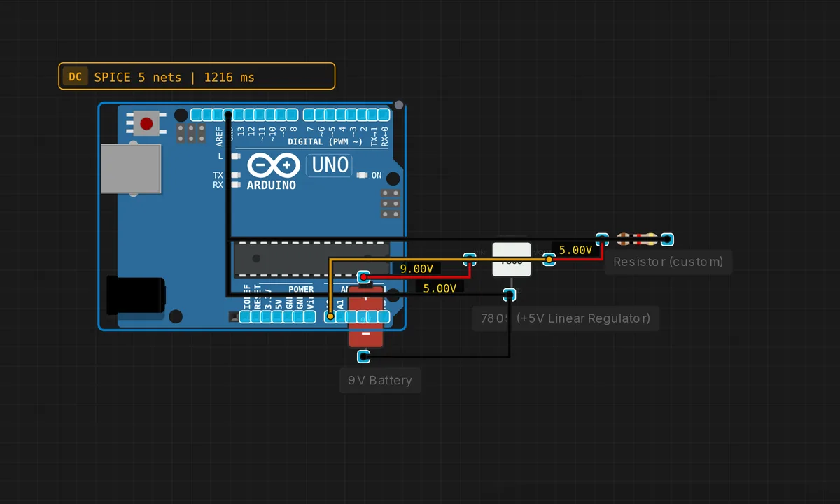Select the Vin power header pin
This screenshot has width=840, height=504.
(309, 317)
